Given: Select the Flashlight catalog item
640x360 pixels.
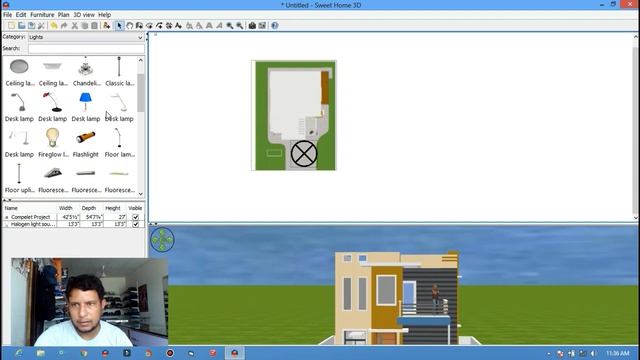Looking at the screenshot, I should coord(85,143).
